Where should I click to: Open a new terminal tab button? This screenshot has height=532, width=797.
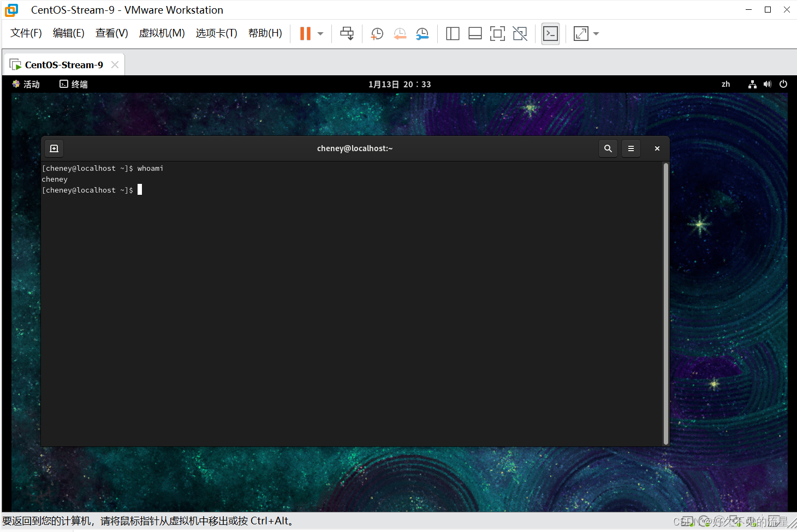54,148
